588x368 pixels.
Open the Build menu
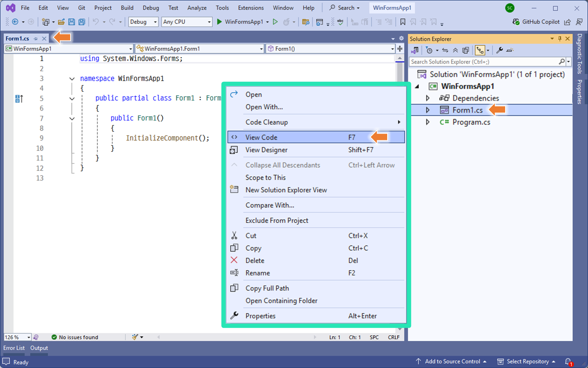click(x=127, y=8)
